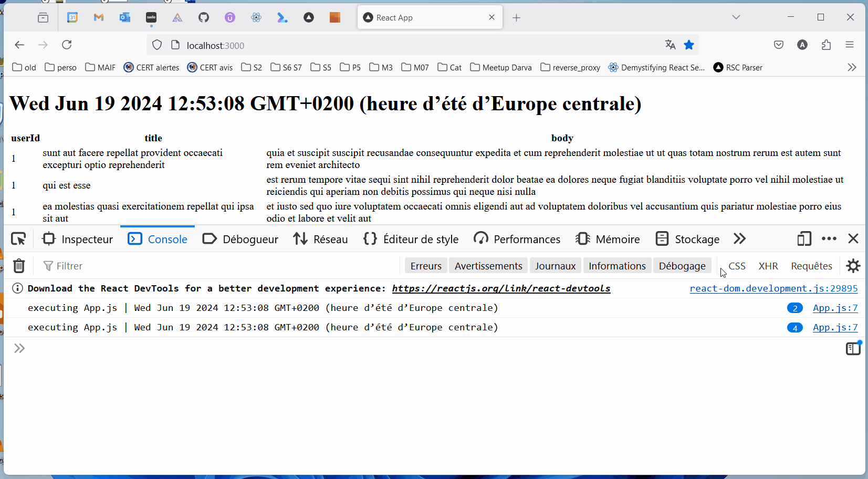This screenshot has width=868, height=479.
Task: Clear console with trash icon
Action: point(19,266)
